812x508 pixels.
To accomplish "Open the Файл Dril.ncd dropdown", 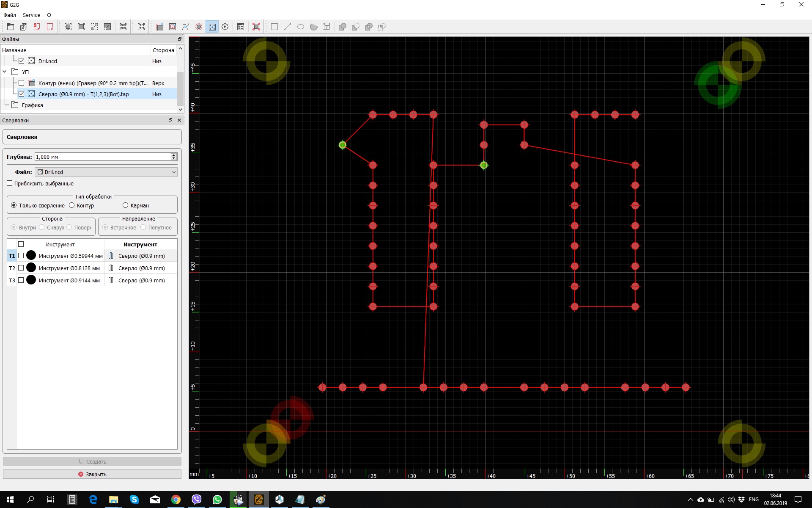I will [x=106, y=172].
